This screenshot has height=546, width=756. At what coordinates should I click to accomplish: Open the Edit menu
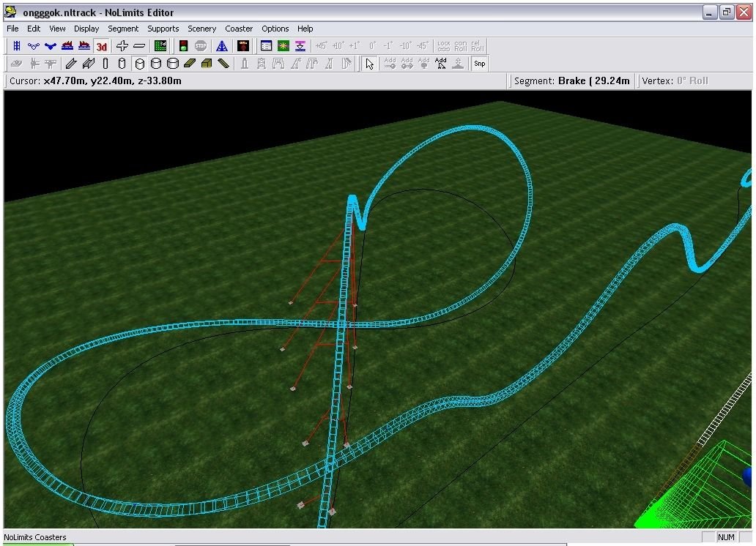click(x=34, y=29)
